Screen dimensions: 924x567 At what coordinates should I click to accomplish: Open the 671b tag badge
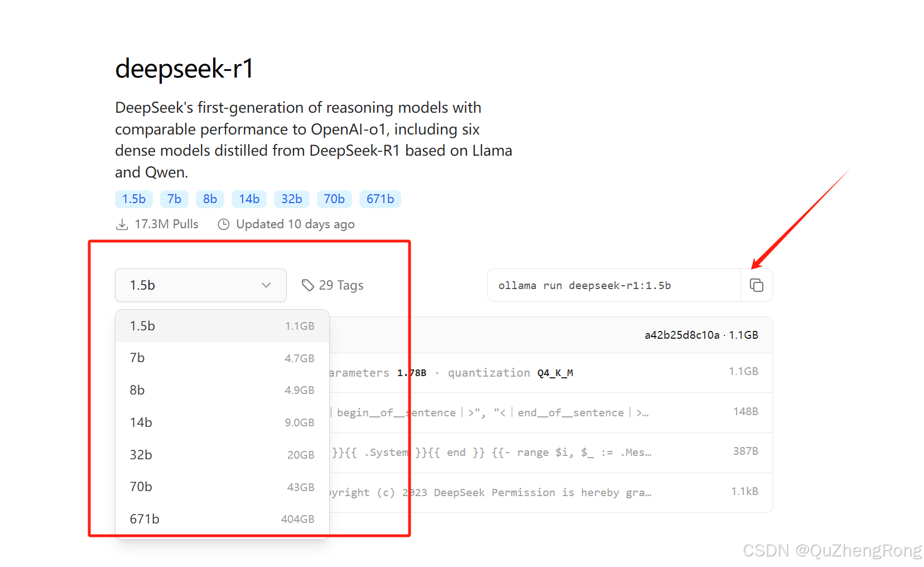tap(380, 199)
